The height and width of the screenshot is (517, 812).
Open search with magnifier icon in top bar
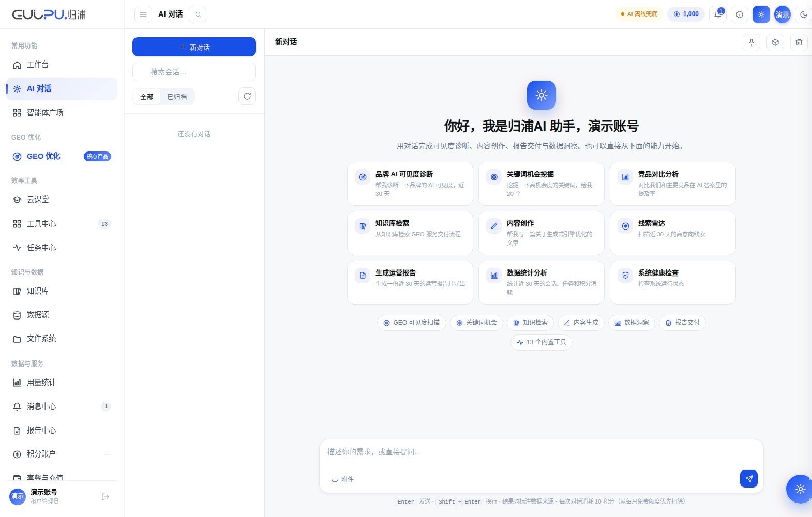click(198, 14)
